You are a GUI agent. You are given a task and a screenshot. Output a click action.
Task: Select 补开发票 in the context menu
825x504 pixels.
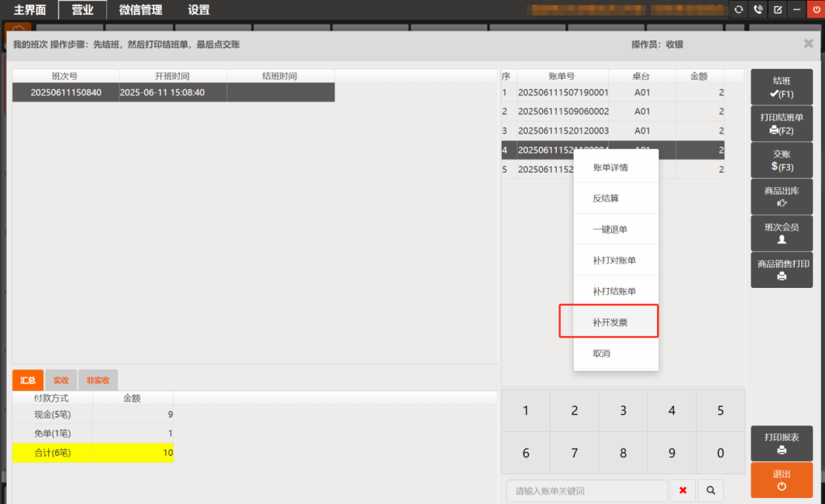point(610,322)
